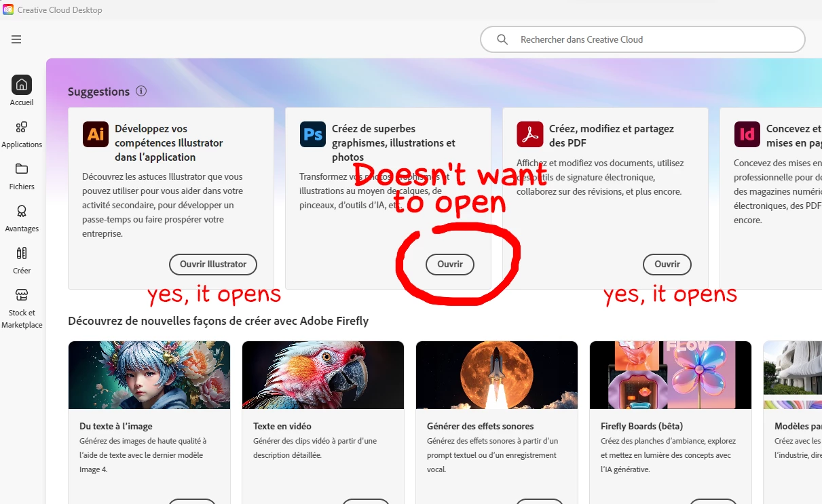
Task: Open the Du texte à l'image thumbnail
Action: [149, 375]
